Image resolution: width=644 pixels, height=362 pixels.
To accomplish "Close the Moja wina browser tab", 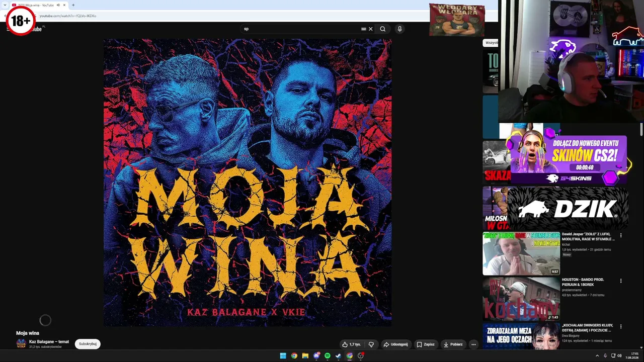I will coord(64,5).
